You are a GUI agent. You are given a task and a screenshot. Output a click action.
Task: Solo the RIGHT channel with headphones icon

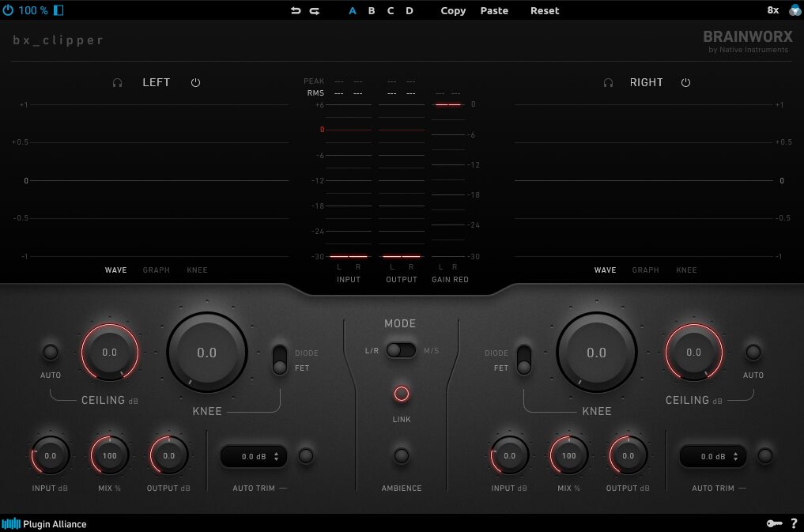tap(608, 82)
